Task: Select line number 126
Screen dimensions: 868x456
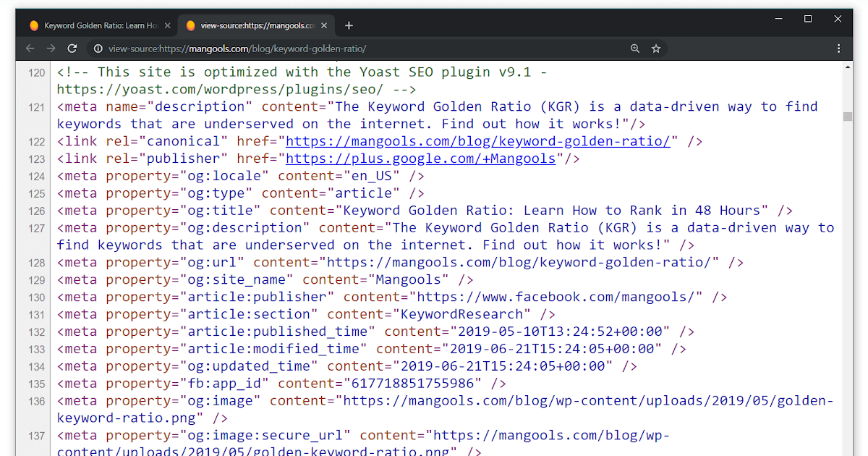Action: 36,211
